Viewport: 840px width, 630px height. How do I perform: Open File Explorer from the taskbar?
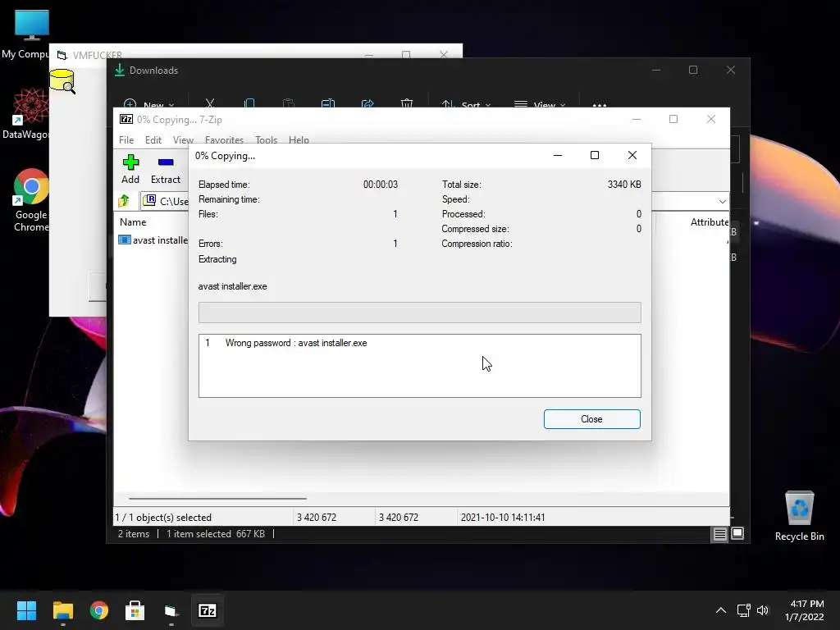(62, 610)
